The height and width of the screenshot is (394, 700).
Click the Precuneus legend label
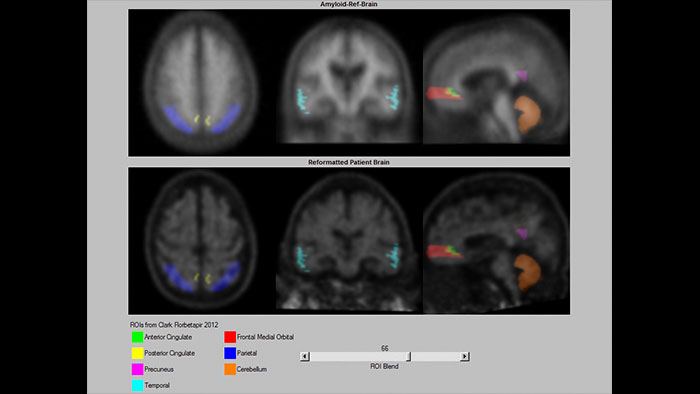click(x=159, y=369)
